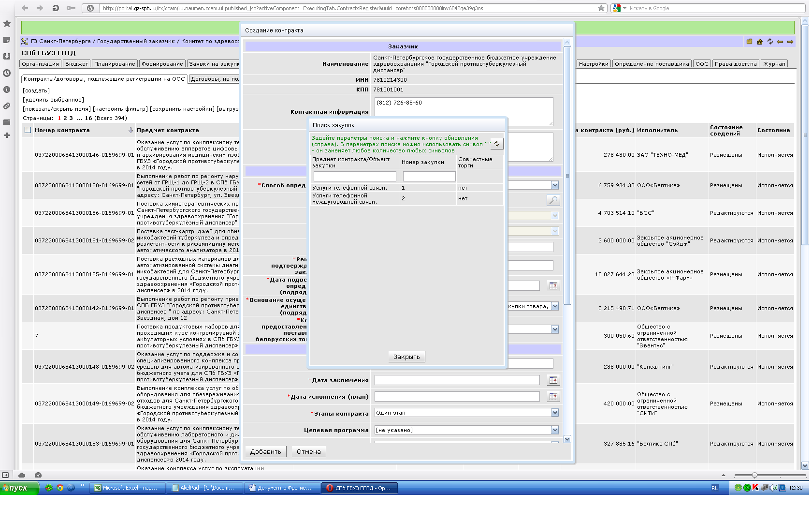Click the [удалить выбранное] link
Viewport: 812px width, 508px height.
[x=53, y=100]
